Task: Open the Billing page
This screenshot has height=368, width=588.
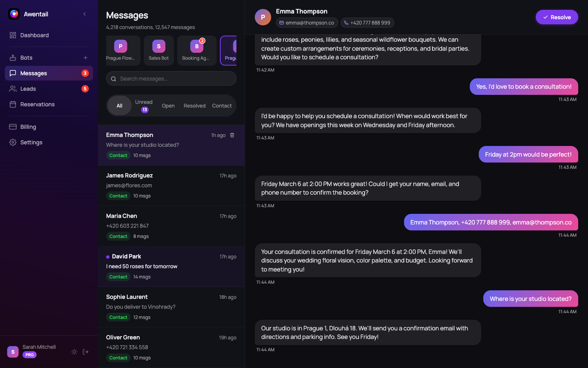Action: point(28,127)
